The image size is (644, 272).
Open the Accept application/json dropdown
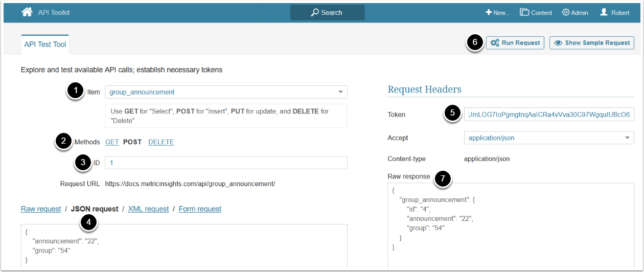point(627,138)
